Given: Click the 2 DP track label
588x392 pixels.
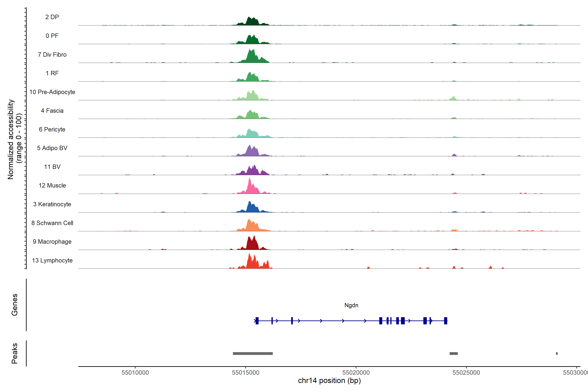Looking at the screenshot, I should (x=52, y=17).
